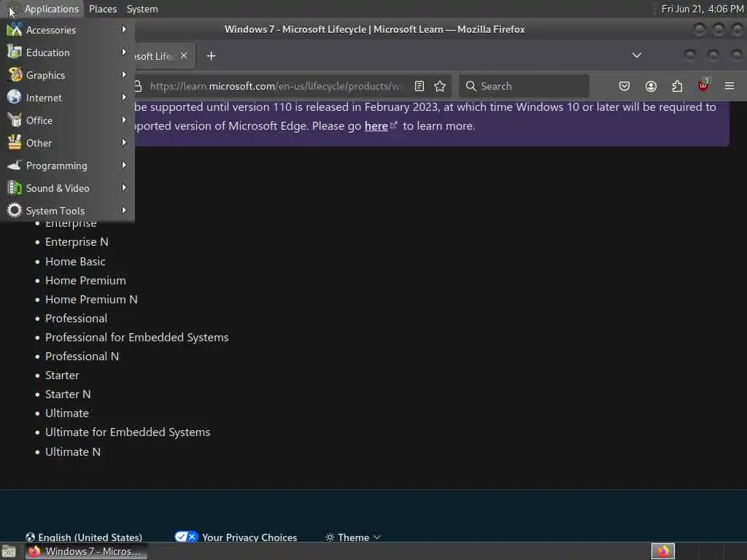The image size is (747, 560).
Task: Open the Theme dropdown in footer
Action: 353,537
